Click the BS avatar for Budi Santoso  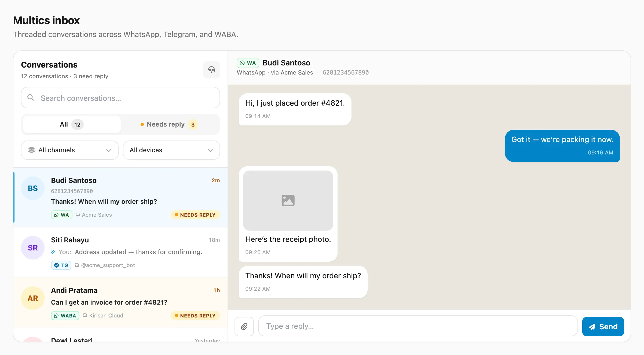point(33,188)
